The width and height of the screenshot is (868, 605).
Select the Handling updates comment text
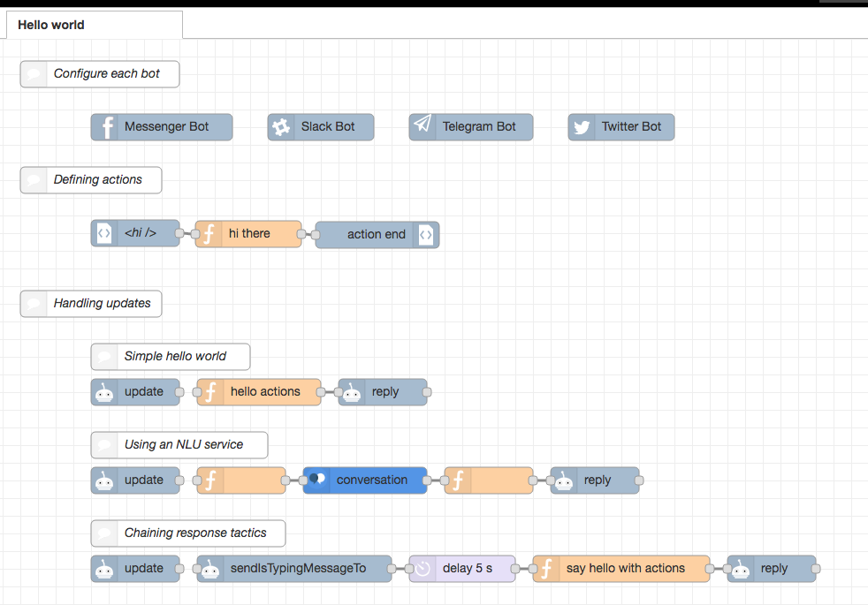(x=102, y=304)
